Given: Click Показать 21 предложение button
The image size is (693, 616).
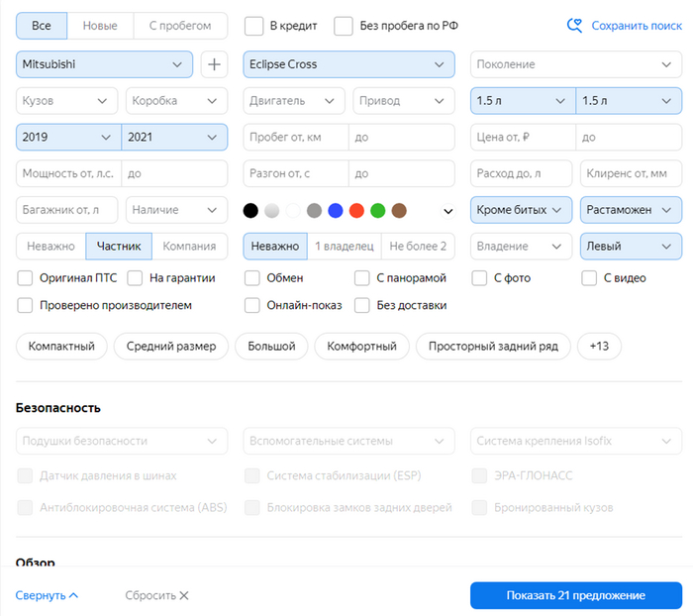Looking at the screenshot, I should [x=575, y=595].
